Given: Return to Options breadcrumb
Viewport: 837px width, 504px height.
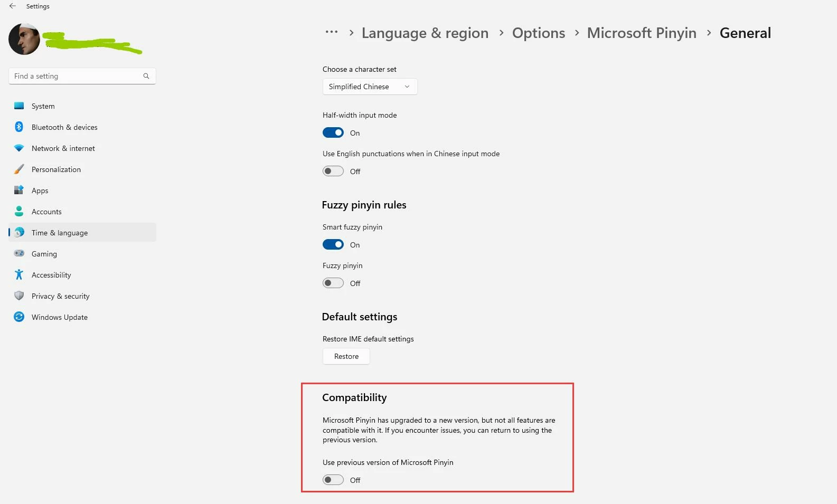Looking at the screenshot, I should point(539,33).
